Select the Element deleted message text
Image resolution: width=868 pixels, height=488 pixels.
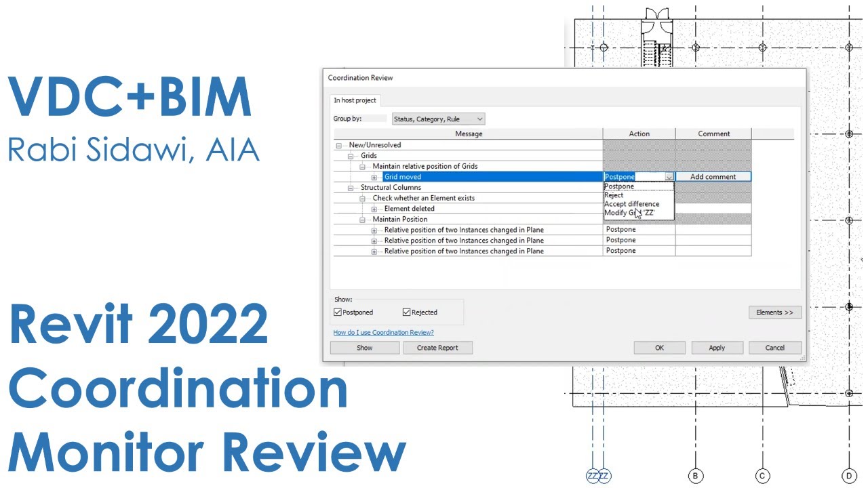(x=410, y=209)
